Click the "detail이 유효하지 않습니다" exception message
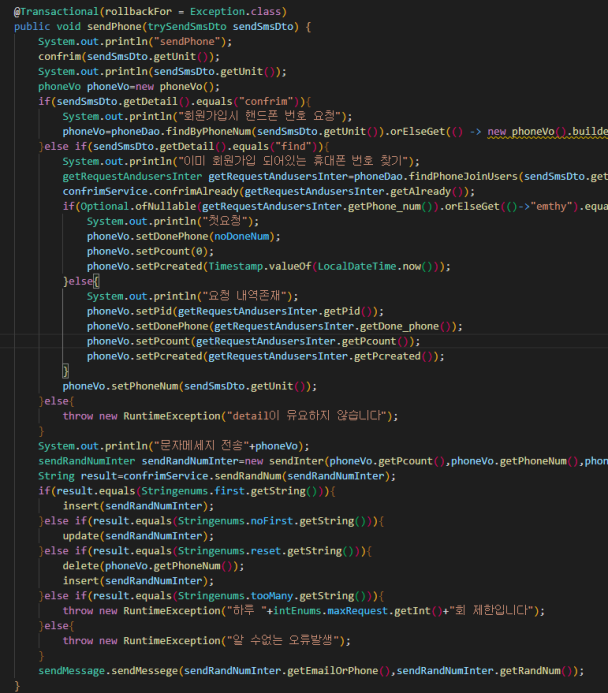608x693 pixels. pos(308,416)
